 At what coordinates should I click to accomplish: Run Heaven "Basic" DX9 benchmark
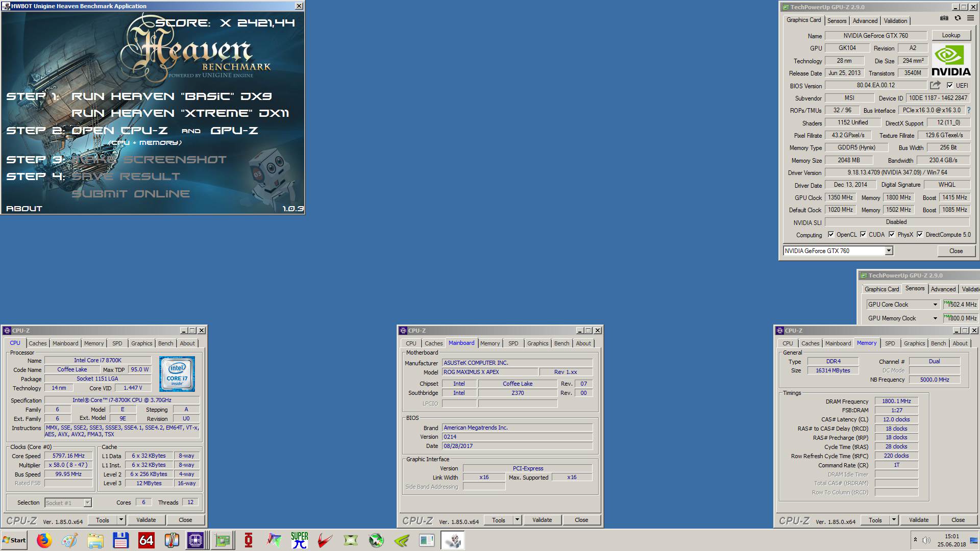pos(171,96)
